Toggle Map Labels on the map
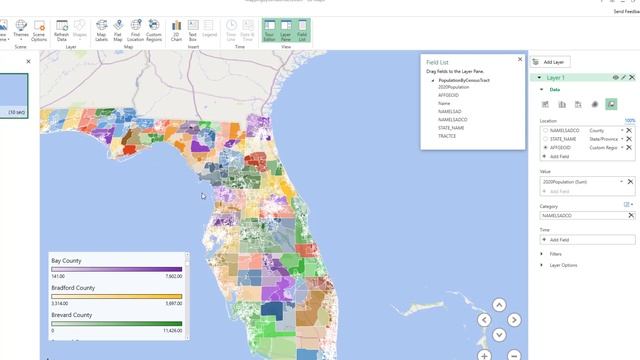Image resolution: width=640 pixels, height=360 pixels. (x=101, y=30)
